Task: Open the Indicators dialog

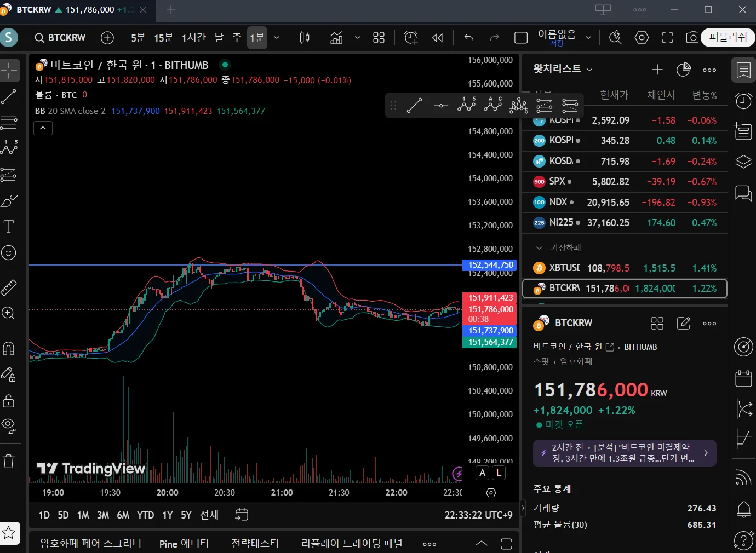Action: pyautogui.click(x=336, y=38)
